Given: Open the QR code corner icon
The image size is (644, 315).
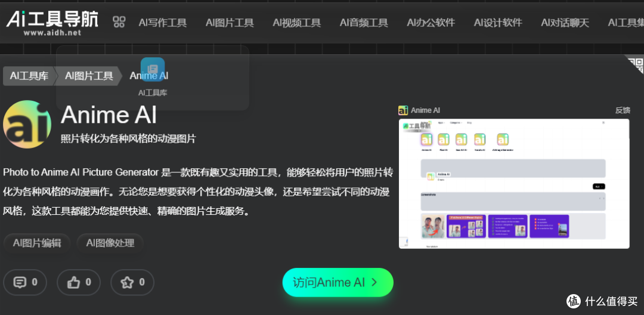Looking at the screenshot, I should pos(636,65).
